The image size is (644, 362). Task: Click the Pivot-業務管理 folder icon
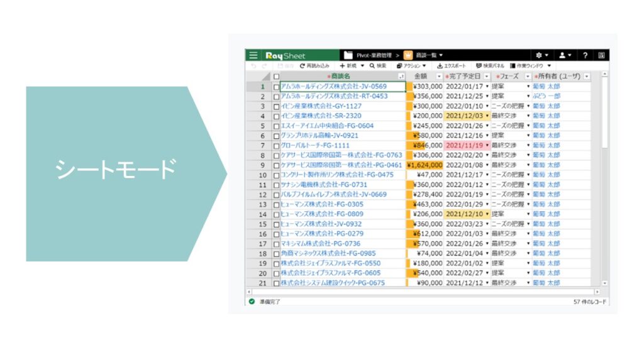pyautogui.click(x=348, y=55)
